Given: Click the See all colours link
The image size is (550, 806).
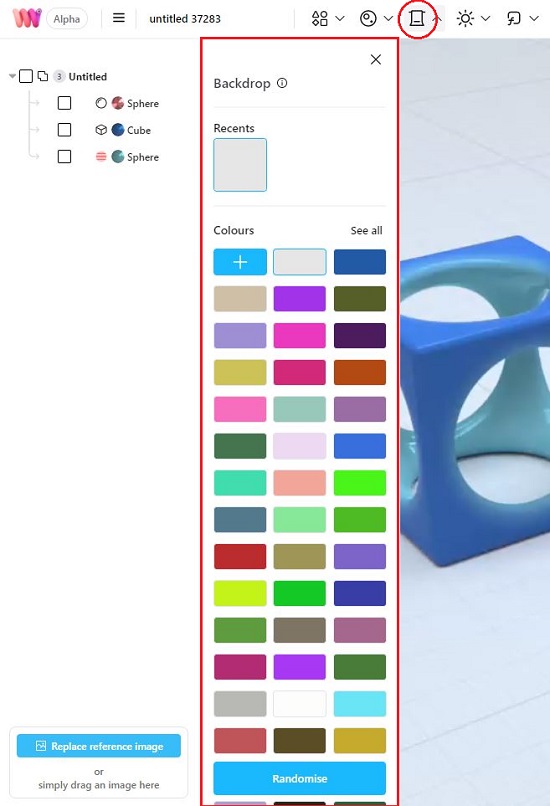Looking at the screenshot, I should 366,230.
